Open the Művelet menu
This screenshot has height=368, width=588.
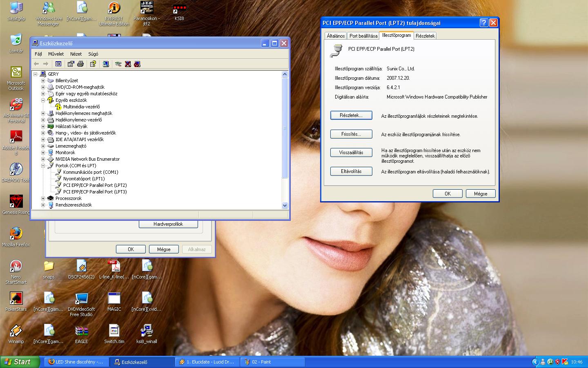[56, 54]
